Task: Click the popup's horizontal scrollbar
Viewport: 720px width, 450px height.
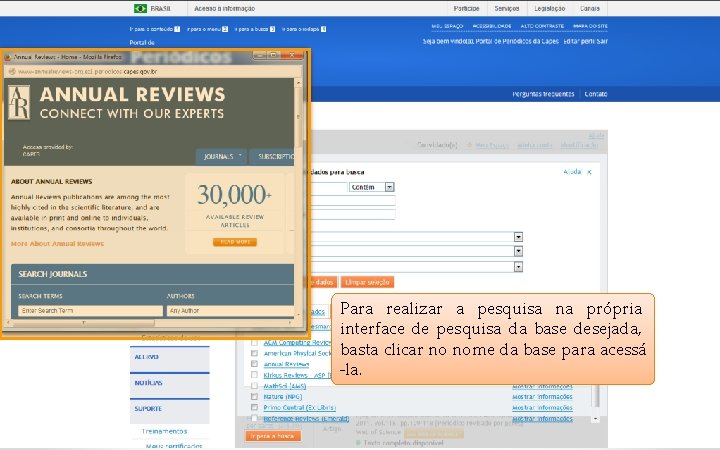Action: [84, 323]
